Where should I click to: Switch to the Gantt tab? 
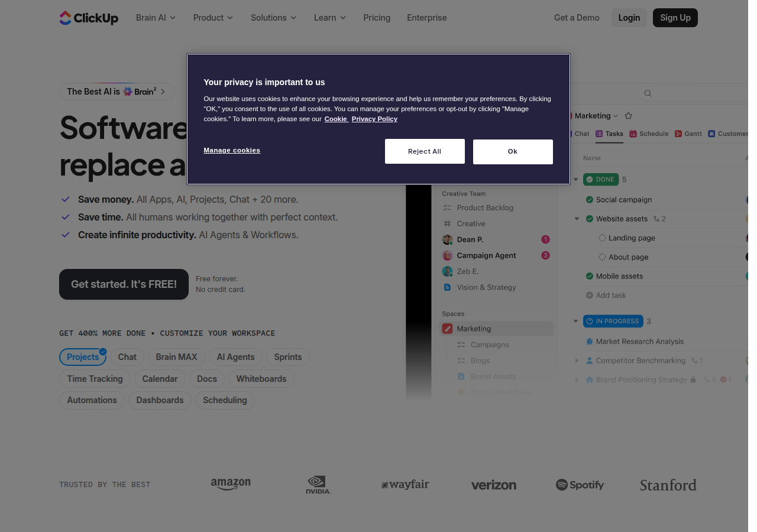coord(688,134)
